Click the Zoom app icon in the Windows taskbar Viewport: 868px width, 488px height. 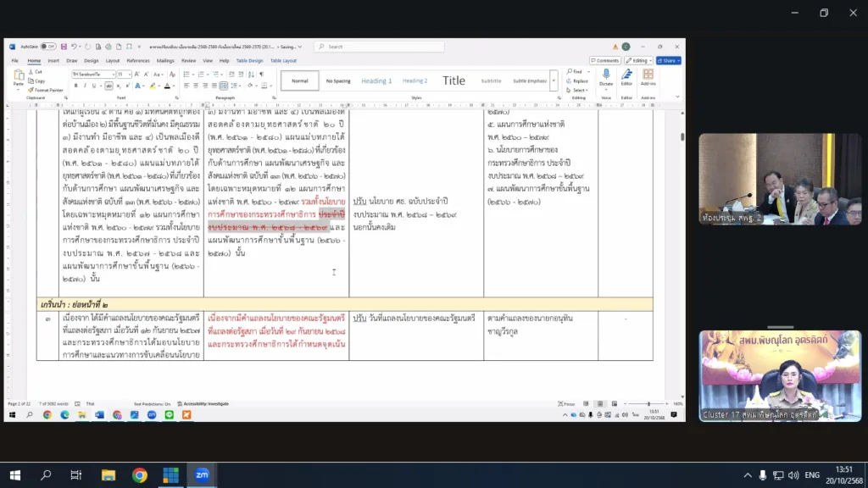click(201, 475)
